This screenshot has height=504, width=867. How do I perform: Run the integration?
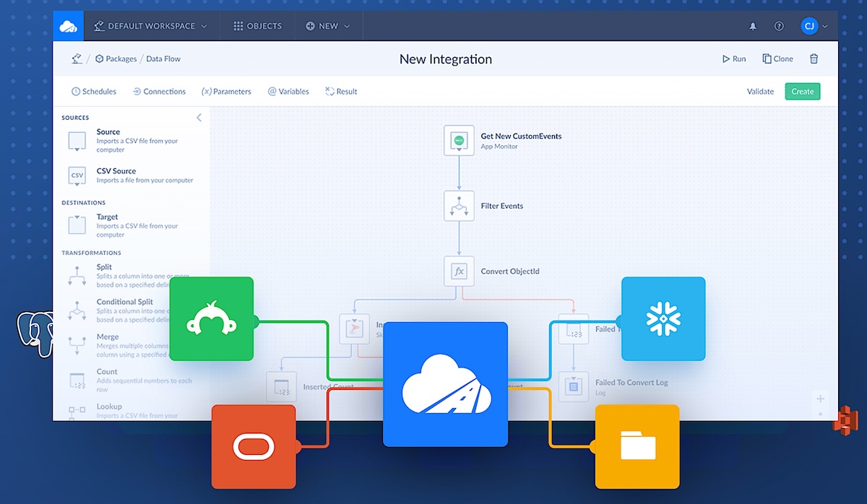click(x=734, y=59)
